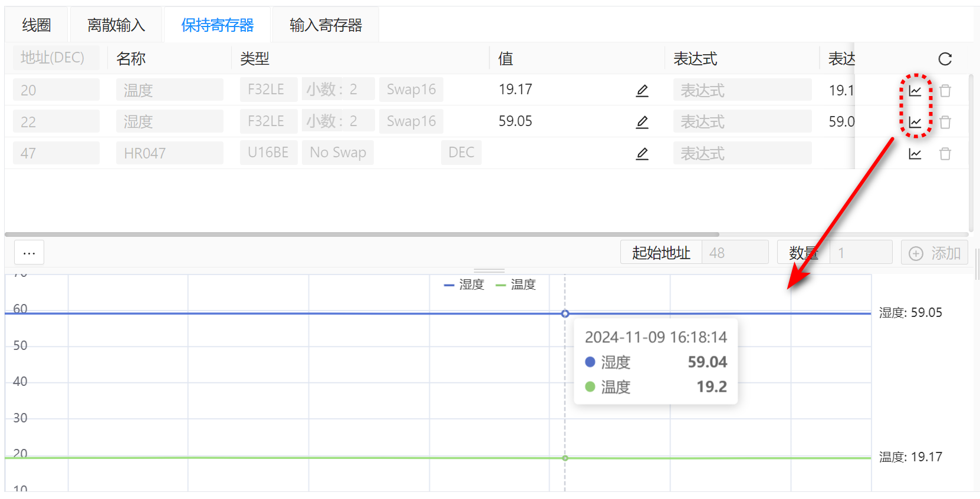Switch to the 线圈 tab
This screenshot has width=980, height=499.
click(37, 25)
